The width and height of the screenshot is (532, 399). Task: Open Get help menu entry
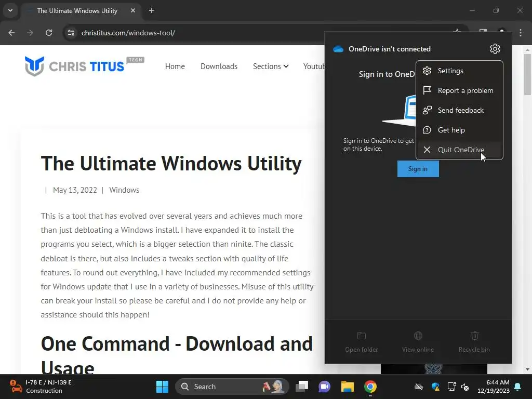point(459,130)
